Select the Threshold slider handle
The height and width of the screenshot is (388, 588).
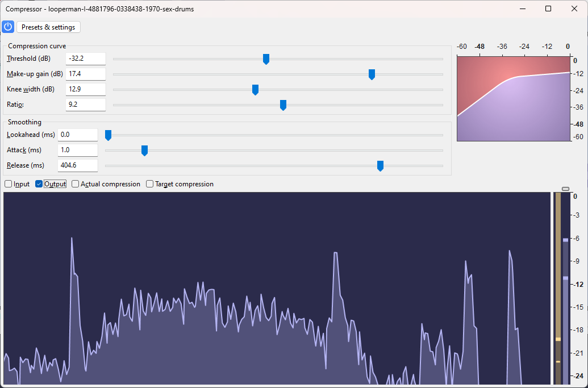click(266, 59)
